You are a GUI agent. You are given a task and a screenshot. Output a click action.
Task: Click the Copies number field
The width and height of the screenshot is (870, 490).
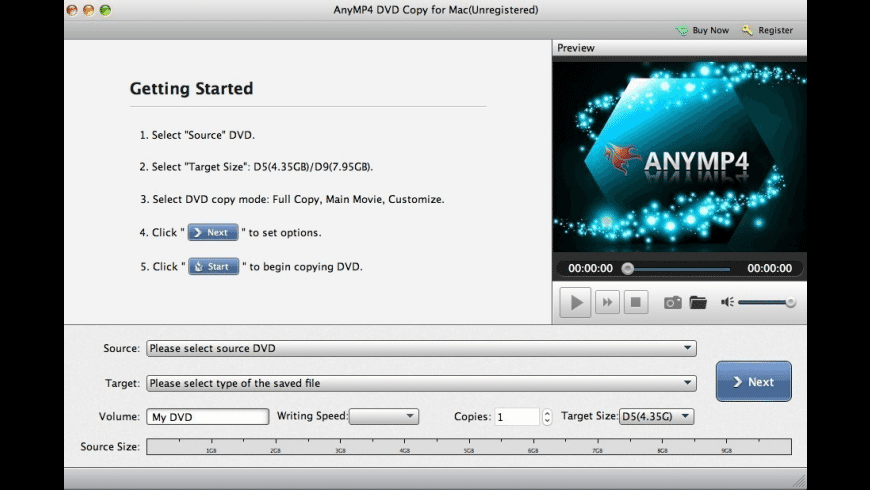pos(517,417)
